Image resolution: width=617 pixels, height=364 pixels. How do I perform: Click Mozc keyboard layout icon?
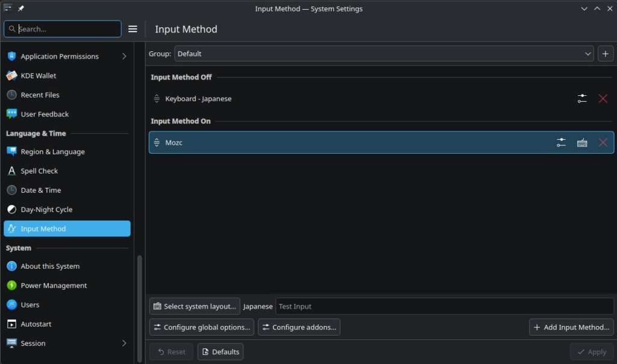point(581,143)
